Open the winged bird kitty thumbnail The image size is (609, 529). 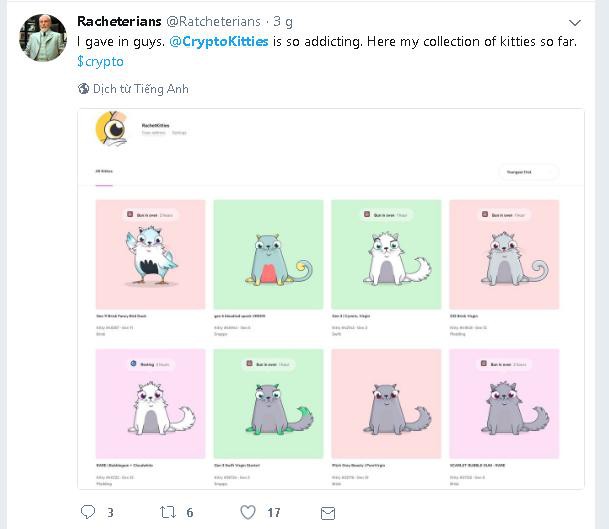[x=150, y=253]
